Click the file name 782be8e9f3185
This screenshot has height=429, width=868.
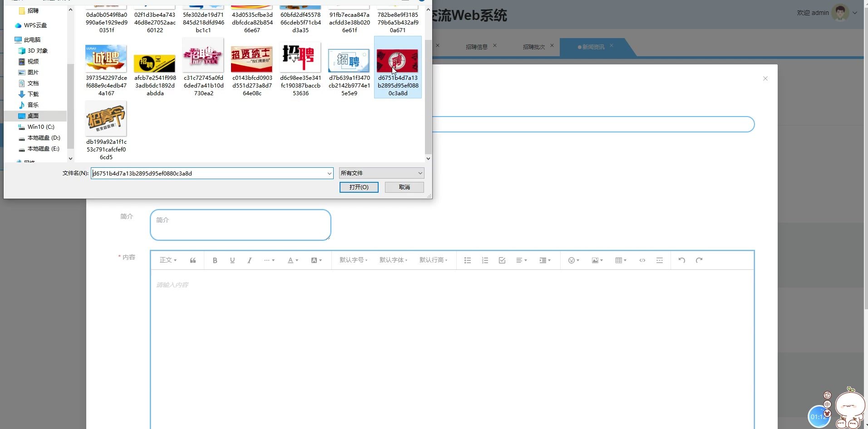[398, 23]
